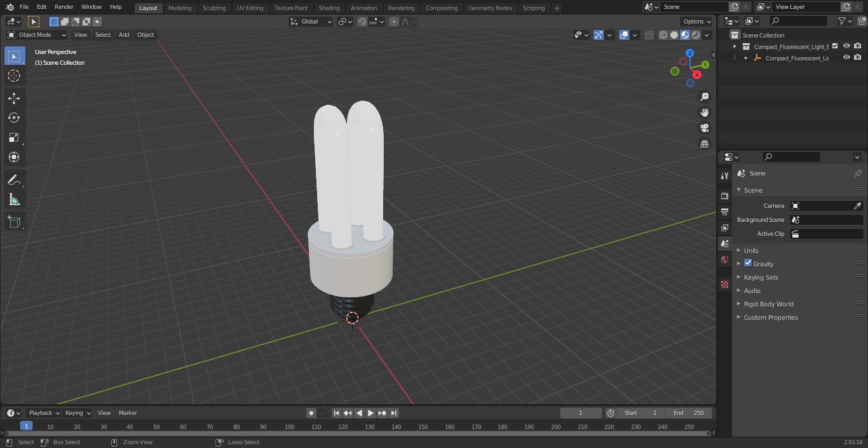Viewport: 868px width, 448px height.
Task: Open the Output properties tab
Action: point(724,212)
